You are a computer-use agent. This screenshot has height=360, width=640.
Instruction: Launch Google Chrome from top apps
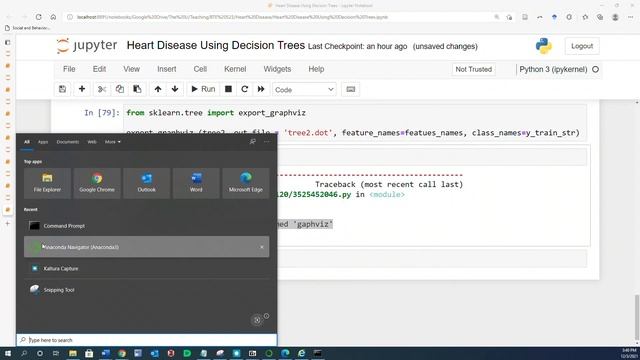pyautogui.click(x=97, y=183)
